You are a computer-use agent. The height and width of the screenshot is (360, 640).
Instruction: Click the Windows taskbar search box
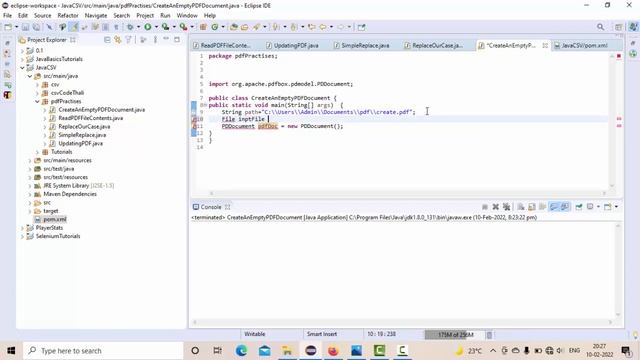pos(103,351)
